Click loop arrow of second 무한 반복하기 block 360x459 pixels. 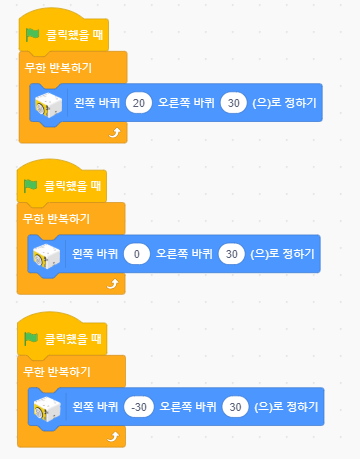pos(113,284)
